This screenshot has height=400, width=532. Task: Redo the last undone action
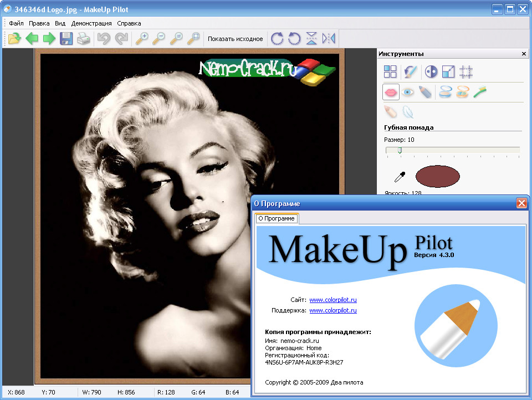click(121, 38)
